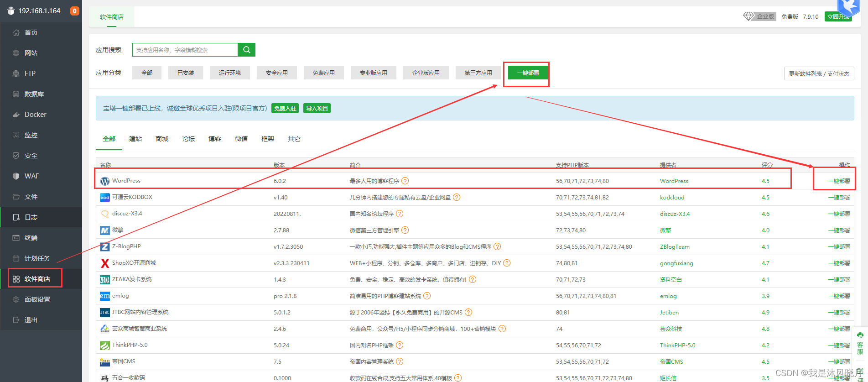Filter apps by 运行环境
The height and width of the screenshot is (382, 868).
point(230,73)
